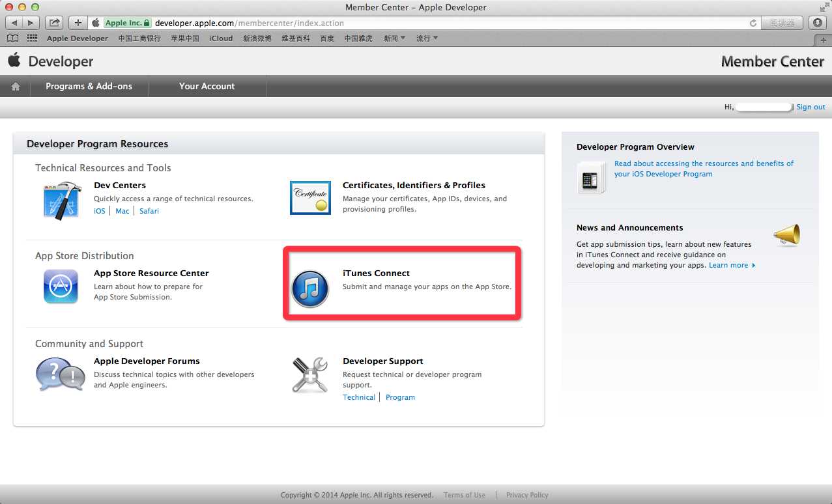Click the Learn more link
This screenshot has width=832, height=504.
(732, 265)
